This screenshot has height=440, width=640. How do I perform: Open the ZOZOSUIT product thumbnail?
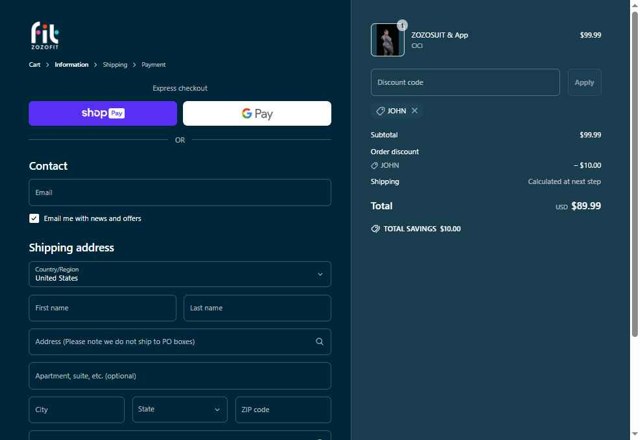pyautogui.click(x=388, y=40)
